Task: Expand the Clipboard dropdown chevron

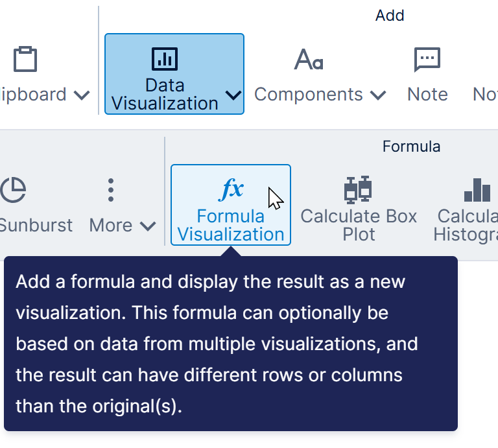Action: tap(82, 95)
